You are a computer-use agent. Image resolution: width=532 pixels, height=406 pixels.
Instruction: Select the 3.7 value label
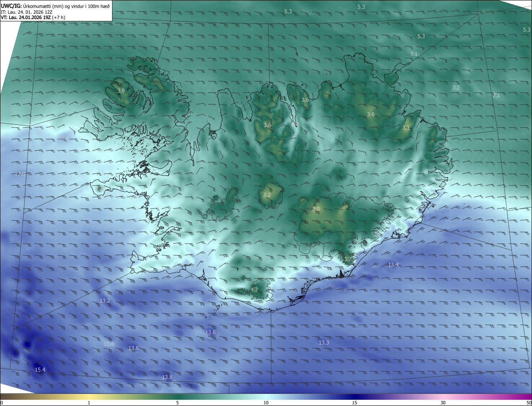(347, 259)
